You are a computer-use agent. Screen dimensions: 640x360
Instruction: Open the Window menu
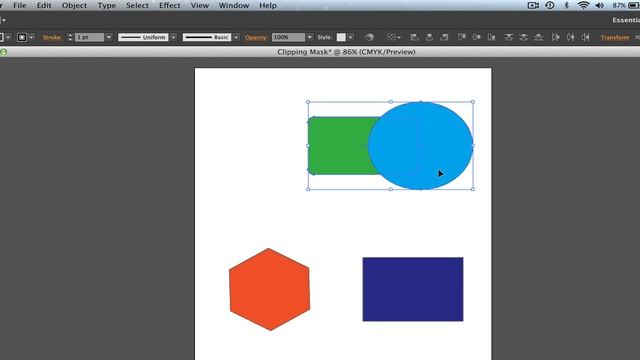234,5
